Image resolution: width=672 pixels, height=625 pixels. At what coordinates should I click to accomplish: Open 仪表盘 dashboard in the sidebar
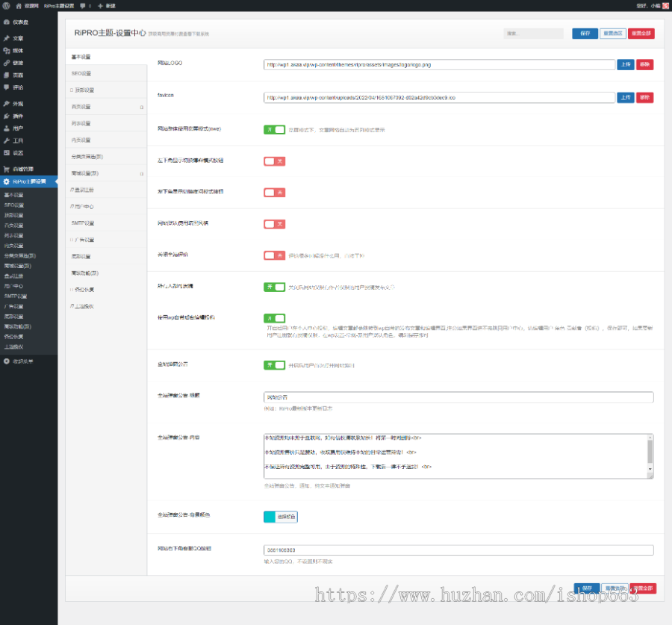click(x=20, y=22)
